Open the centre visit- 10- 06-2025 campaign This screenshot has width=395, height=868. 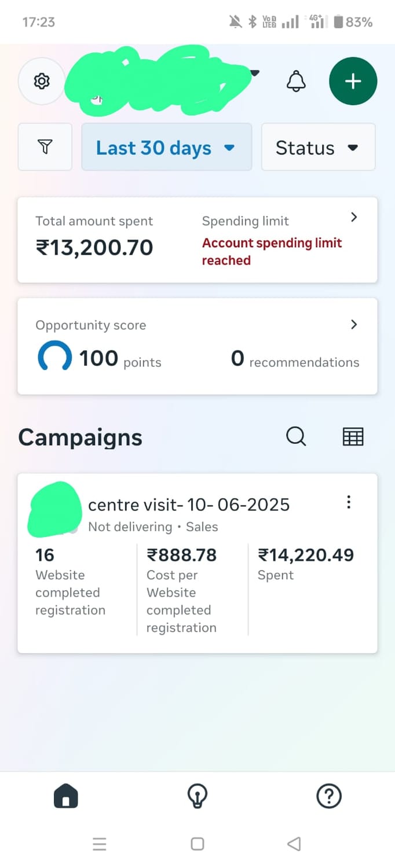coord(189,505)
